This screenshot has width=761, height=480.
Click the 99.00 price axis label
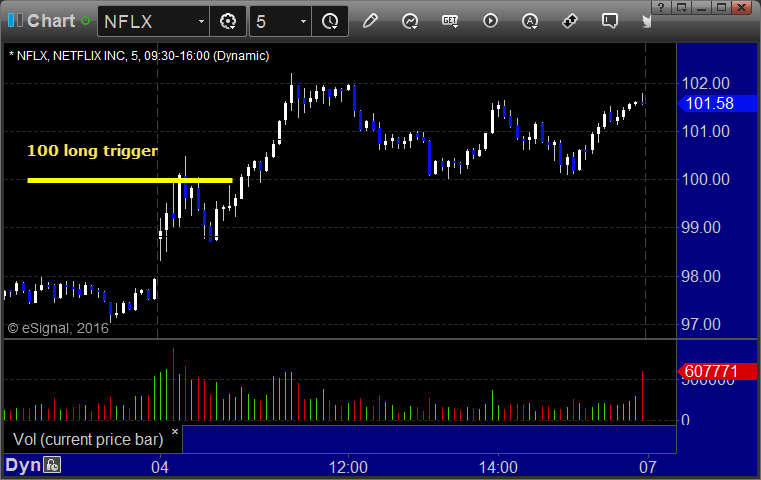pyautogui.click(x=701, y=227)
